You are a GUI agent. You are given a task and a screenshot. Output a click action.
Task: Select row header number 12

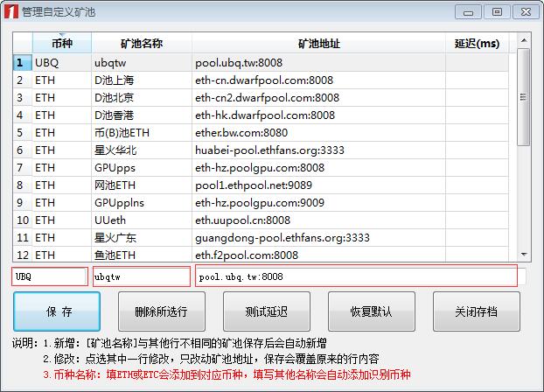[23, 255]
